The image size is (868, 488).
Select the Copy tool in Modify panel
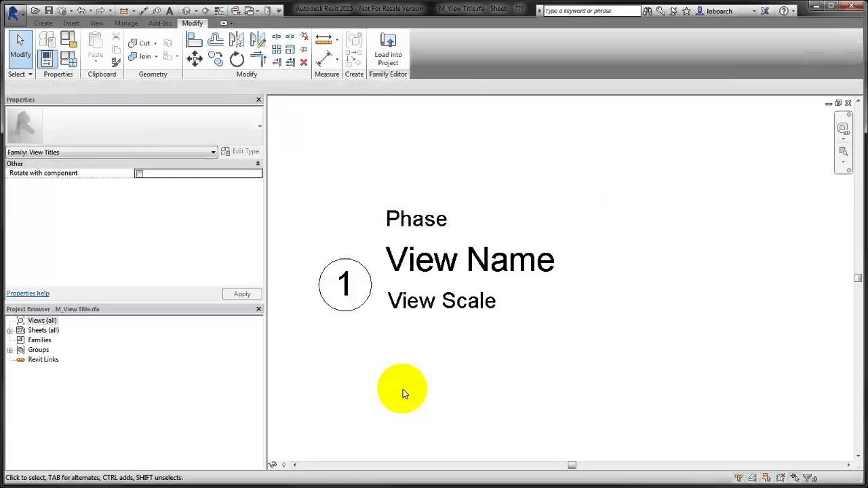tap(216, 59)
